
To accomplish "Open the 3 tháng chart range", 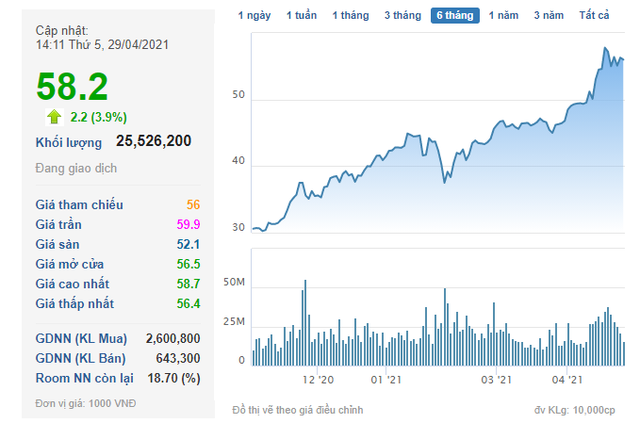I will coord(402,16).
